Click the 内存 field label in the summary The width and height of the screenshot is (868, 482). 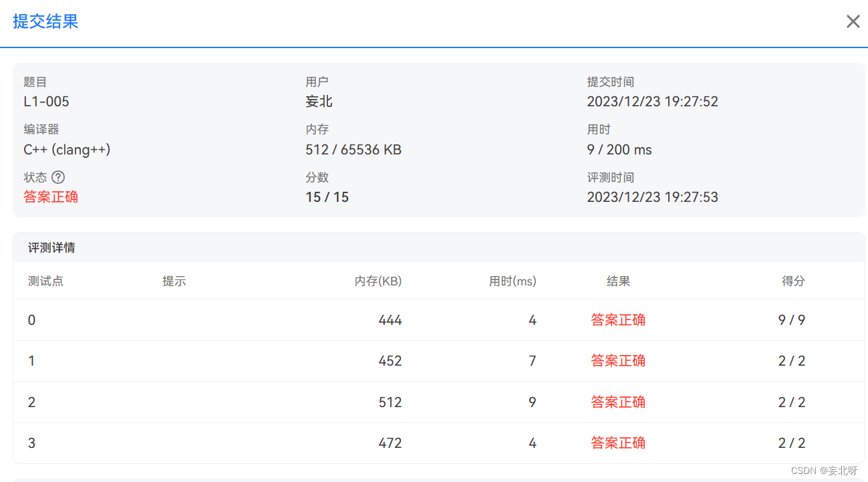[x=317, y=130]
